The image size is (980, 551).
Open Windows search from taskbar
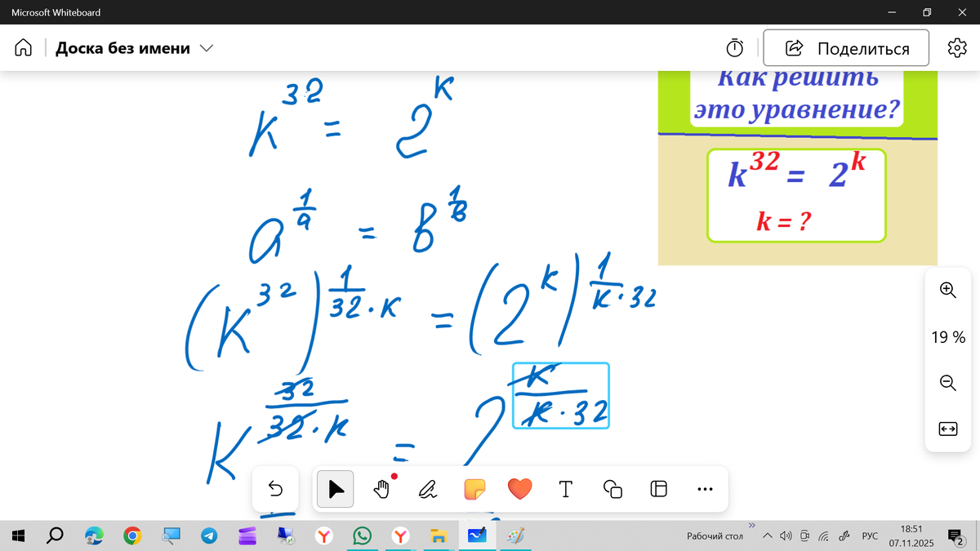[x=56, y=535]
